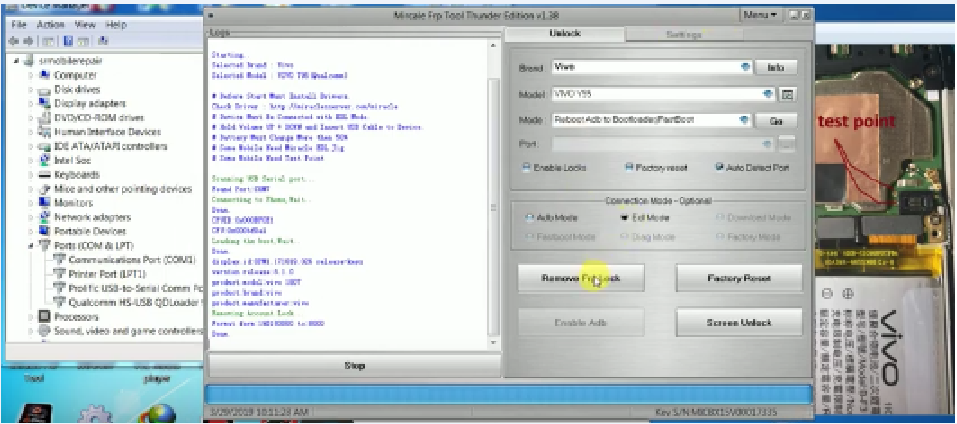This screenshot has height=424, width=957.
Task: Select the Adb Mode radio button
Action: coord(529,218)
